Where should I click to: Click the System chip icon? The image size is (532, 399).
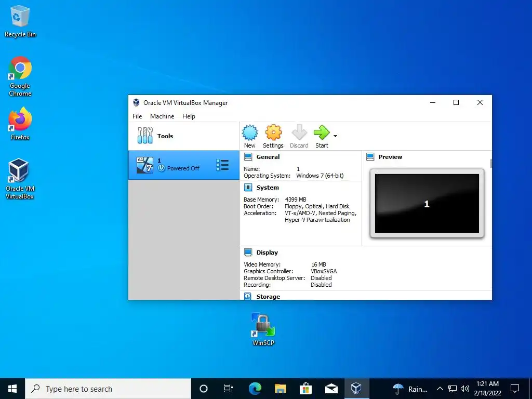coord(248,187)
